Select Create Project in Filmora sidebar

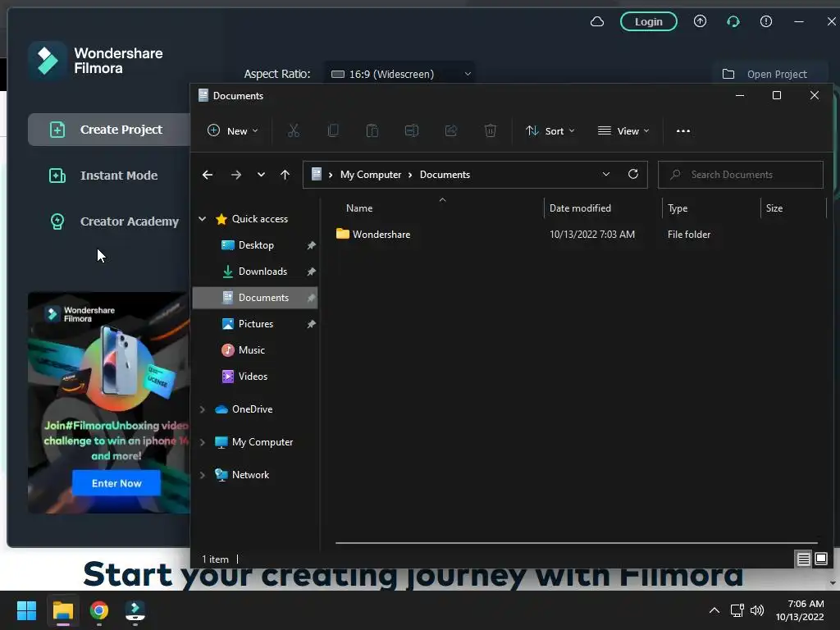[x=109, y=130]
